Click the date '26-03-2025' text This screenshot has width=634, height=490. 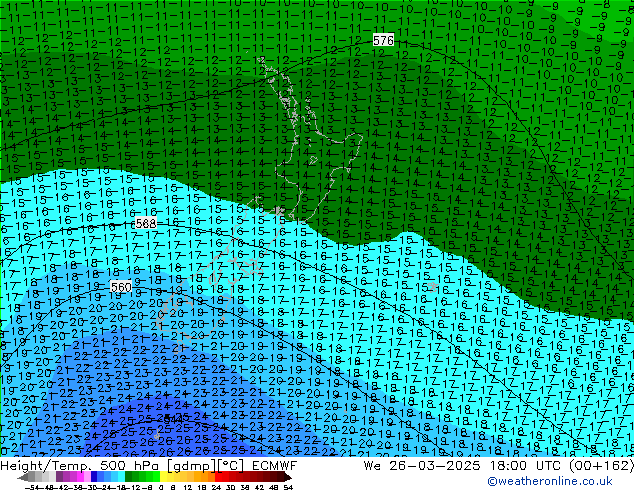tap(435, 466)
